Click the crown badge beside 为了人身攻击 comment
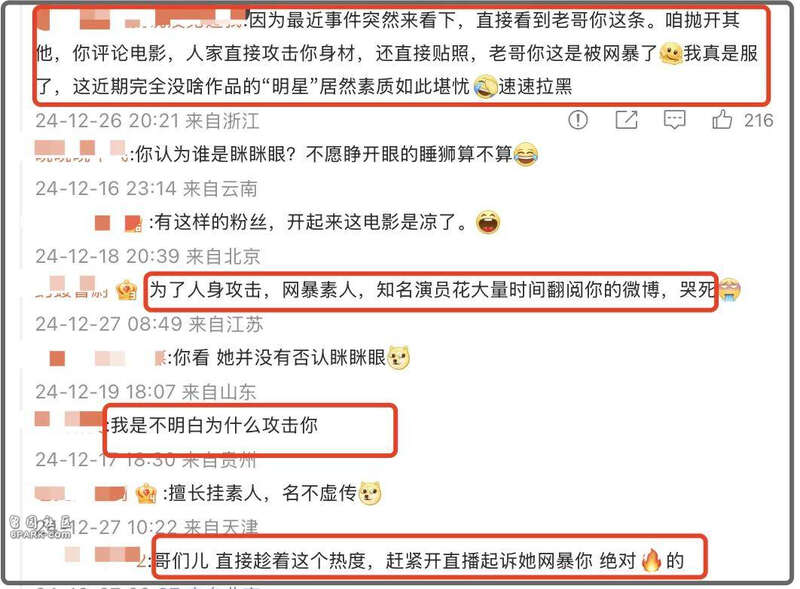 127,290
